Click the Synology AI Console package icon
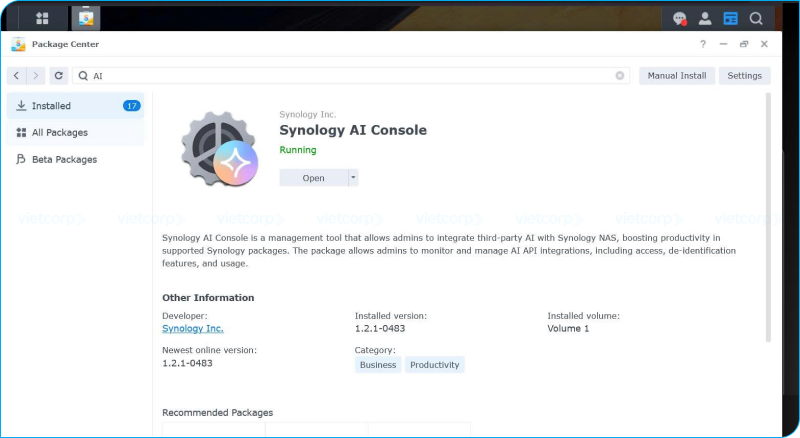Screen dimensions: 800x438 (x=220, y=149)
